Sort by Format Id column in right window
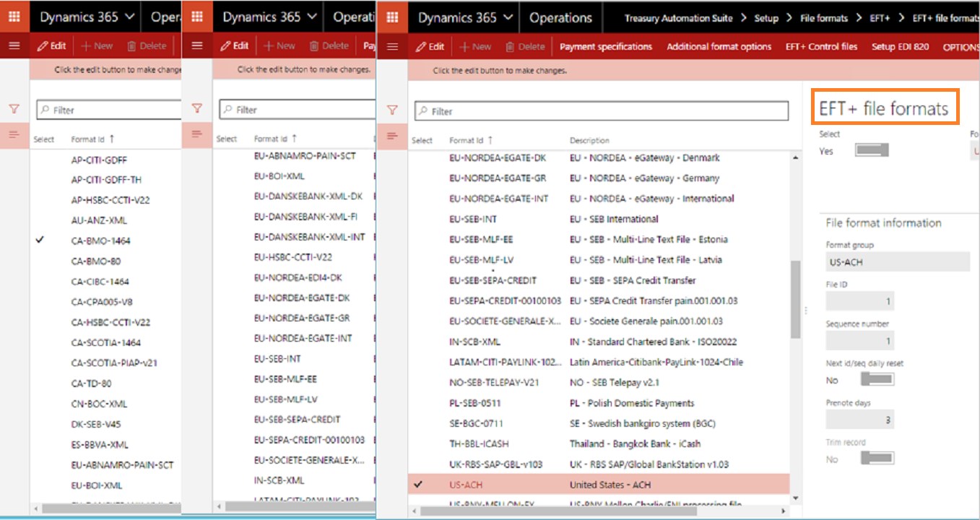This screenshot has height=520, width=980. pyautogui.click(x=471, y=140)
